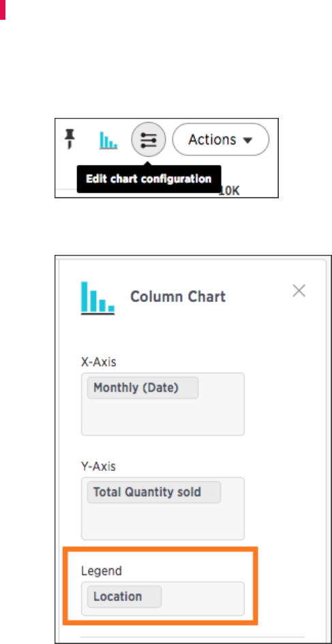
Task: Click the Edit chart configuration tooltip
Action: click(x=149, y=179)
